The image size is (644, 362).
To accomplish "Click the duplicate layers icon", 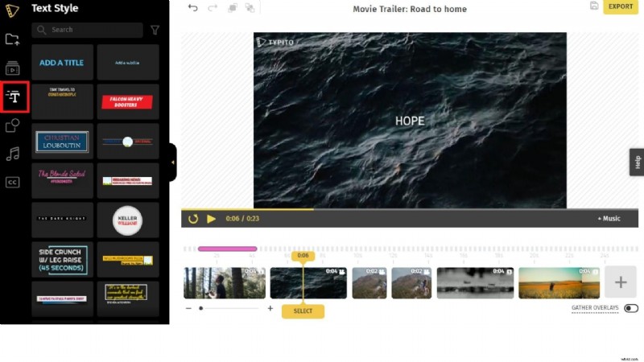I will pos(233,8).
